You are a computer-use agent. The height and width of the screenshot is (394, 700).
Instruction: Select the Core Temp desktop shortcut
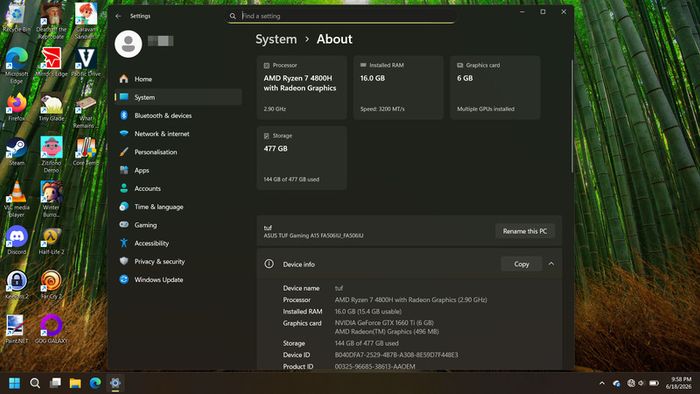click(86, 151)
